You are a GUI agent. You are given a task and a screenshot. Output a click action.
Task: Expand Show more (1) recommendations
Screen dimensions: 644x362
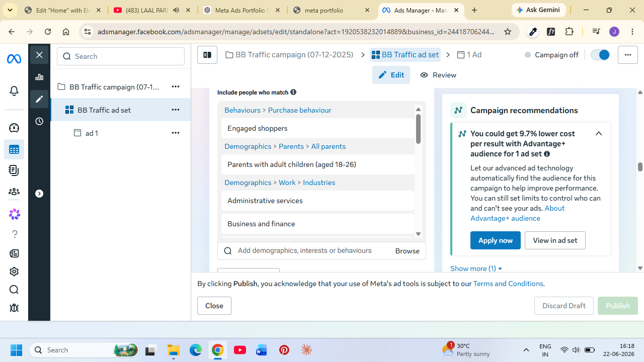click(x=476, y=268)
